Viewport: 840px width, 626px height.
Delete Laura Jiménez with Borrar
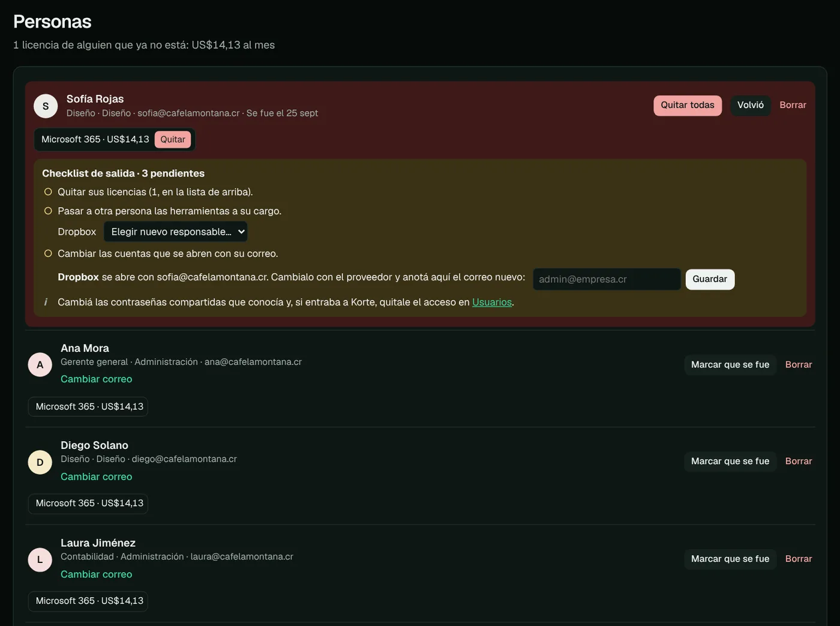(799, 559)
